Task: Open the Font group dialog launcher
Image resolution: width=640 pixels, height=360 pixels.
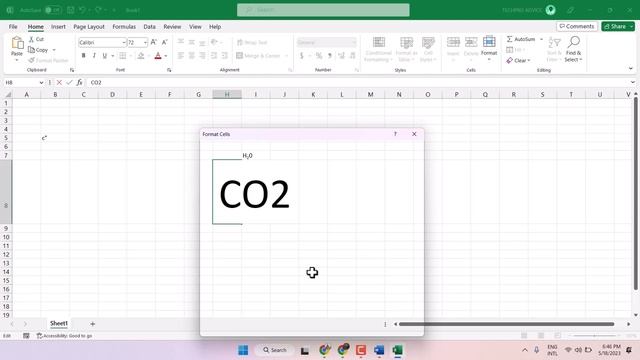Action: click(x=169, y=70)
